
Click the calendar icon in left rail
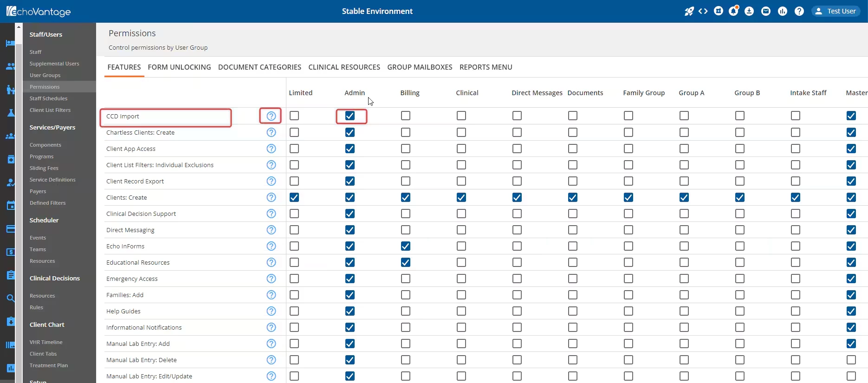[10, 206]
